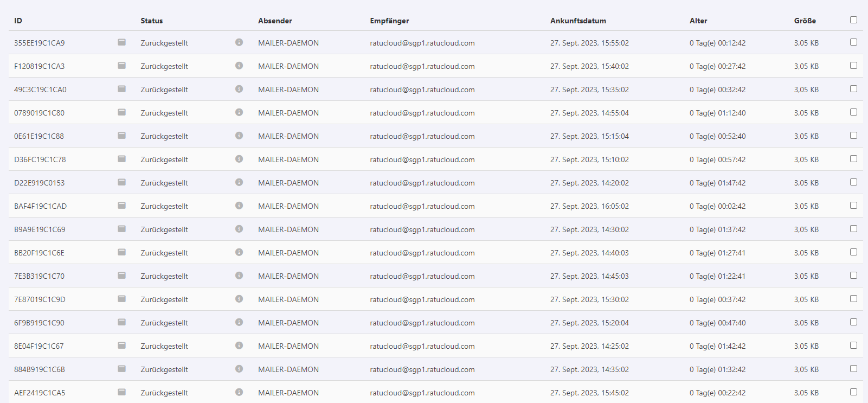Open the envelope icon for message 8E04F19C1C67
Viewport: 868px width, 403px height.
[121, 346]
